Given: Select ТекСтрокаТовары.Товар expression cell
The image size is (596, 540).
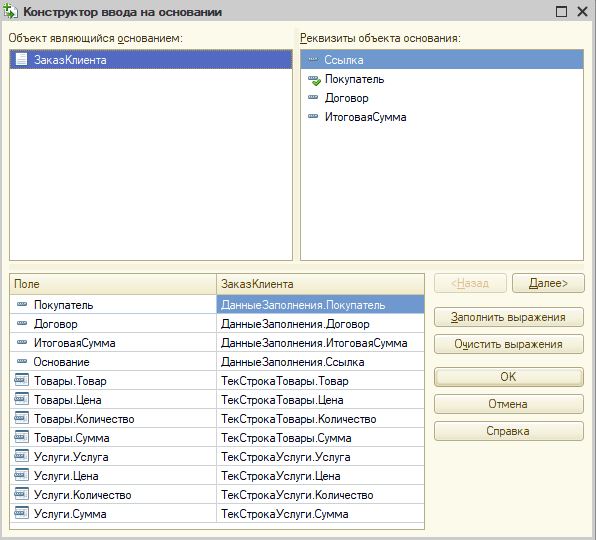Looking at the screenshot, I should point(320,380).
